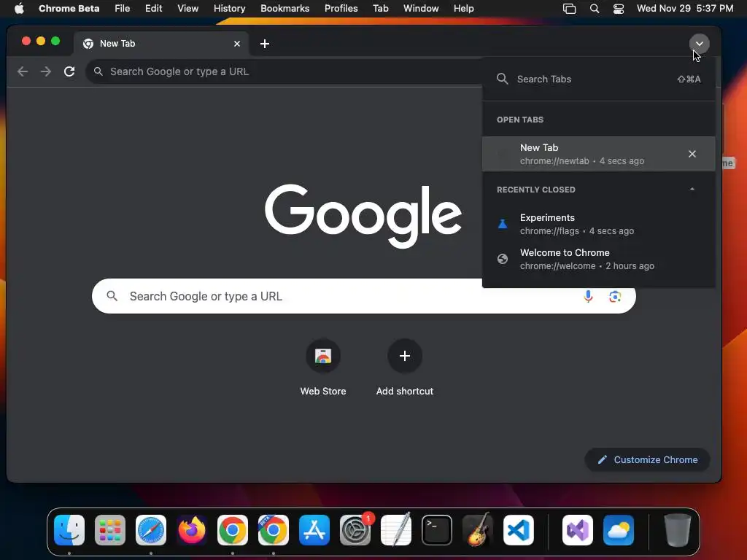Open the Edit menu
The image size is (747, 560).
click(x=153, y=9)
